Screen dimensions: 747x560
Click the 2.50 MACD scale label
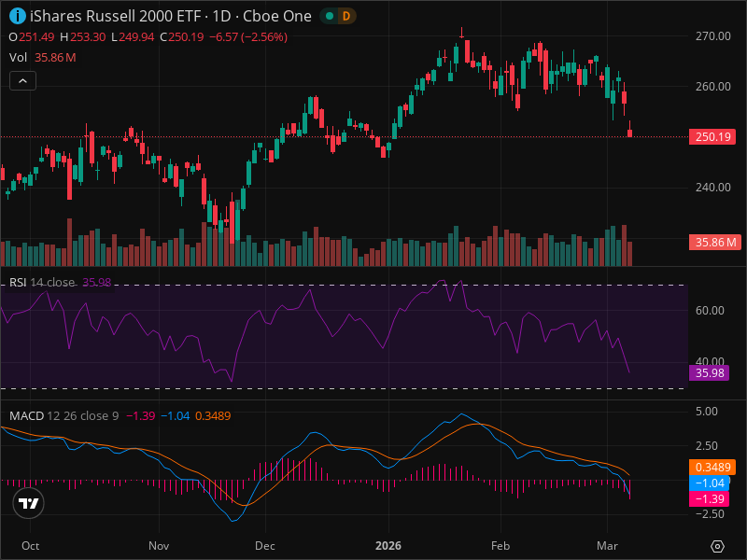point(706,446)
